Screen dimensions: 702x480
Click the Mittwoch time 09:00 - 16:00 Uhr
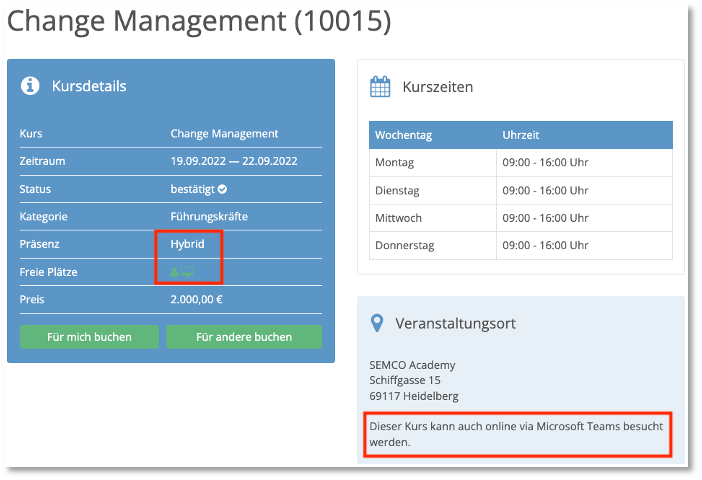coord(545,218)
